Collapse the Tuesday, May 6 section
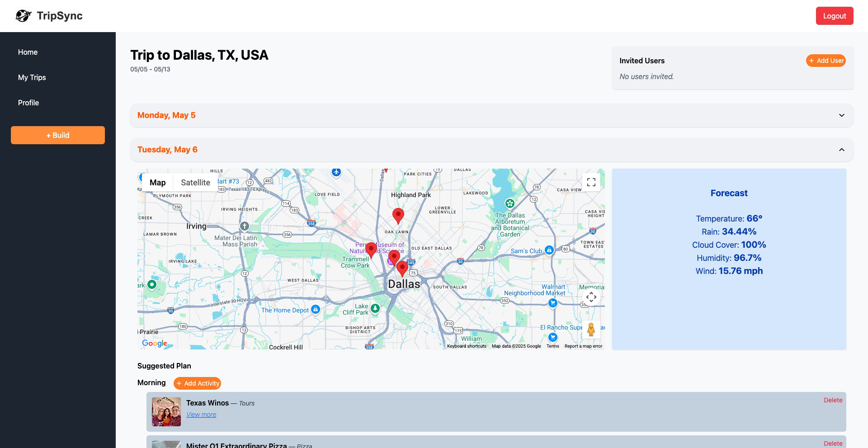The width and height of the screenshot is (868, 448). 491,150
